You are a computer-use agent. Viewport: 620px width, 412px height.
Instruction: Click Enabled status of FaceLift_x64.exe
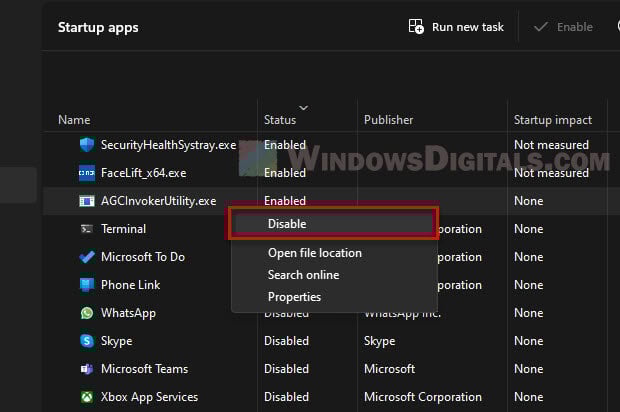[285, 173]
